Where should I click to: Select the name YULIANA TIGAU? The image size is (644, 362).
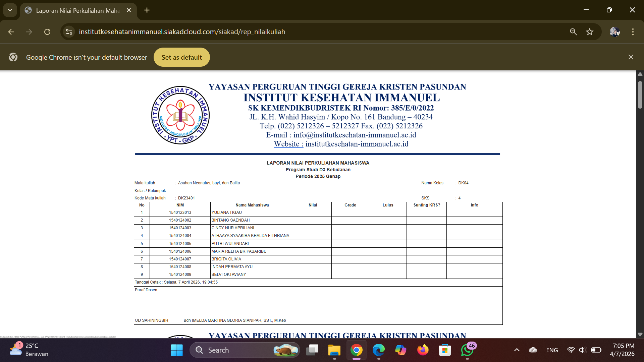[226, 213]
